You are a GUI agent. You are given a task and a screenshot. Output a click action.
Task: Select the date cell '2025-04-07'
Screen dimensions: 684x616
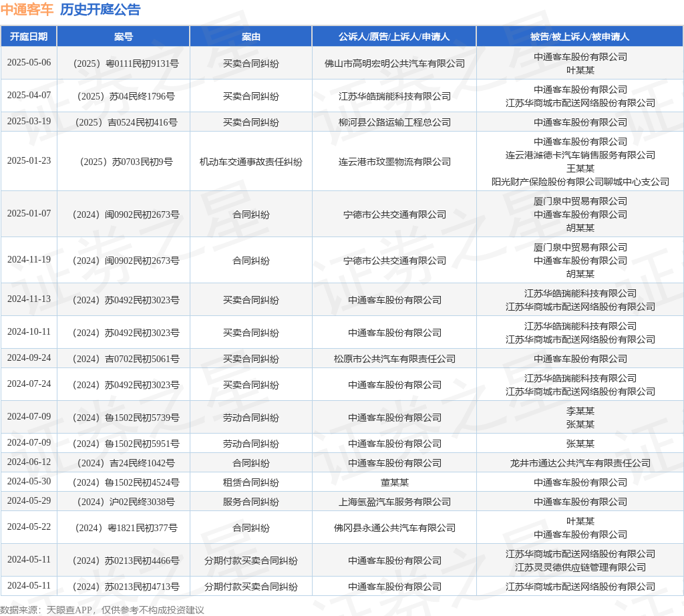click(x=29, y=95)
